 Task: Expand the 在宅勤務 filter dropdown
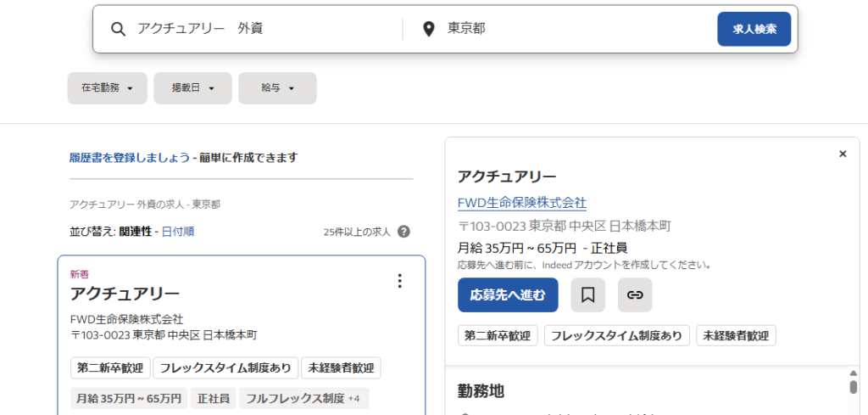tap(108, 88)
